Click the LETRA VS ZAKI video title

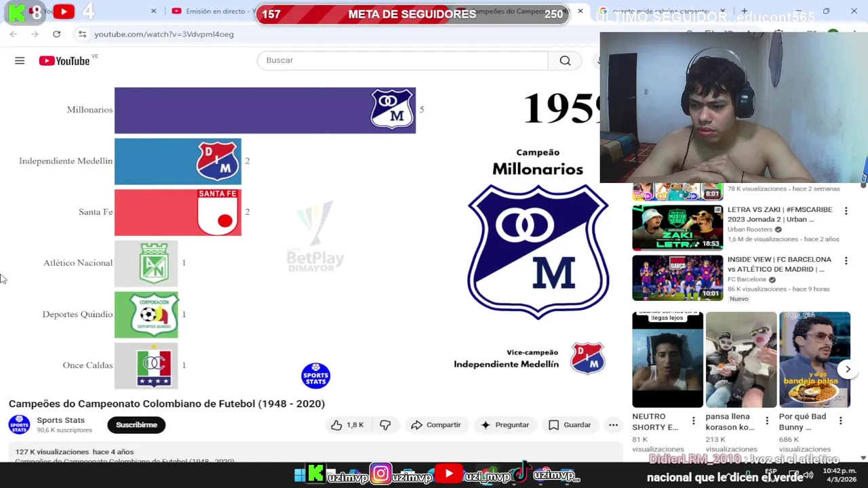coord(780,214)
